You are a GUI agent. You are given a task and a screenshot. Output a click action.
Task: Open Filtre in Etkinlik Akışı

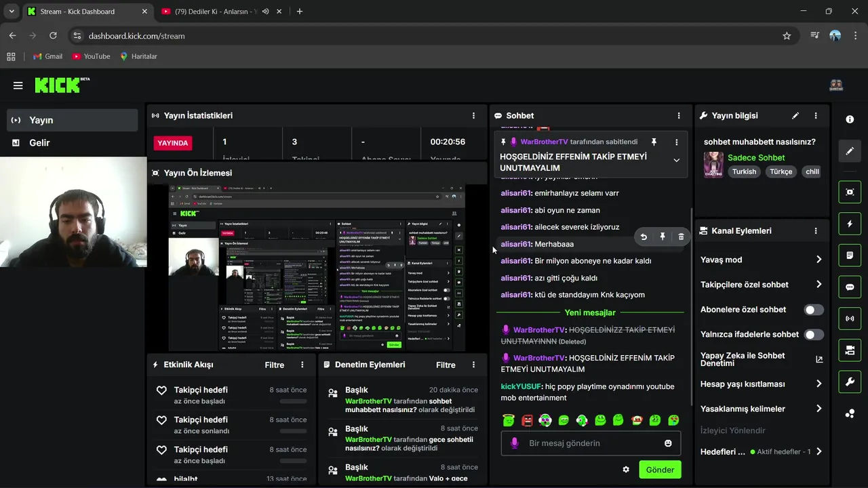(275, 365)
